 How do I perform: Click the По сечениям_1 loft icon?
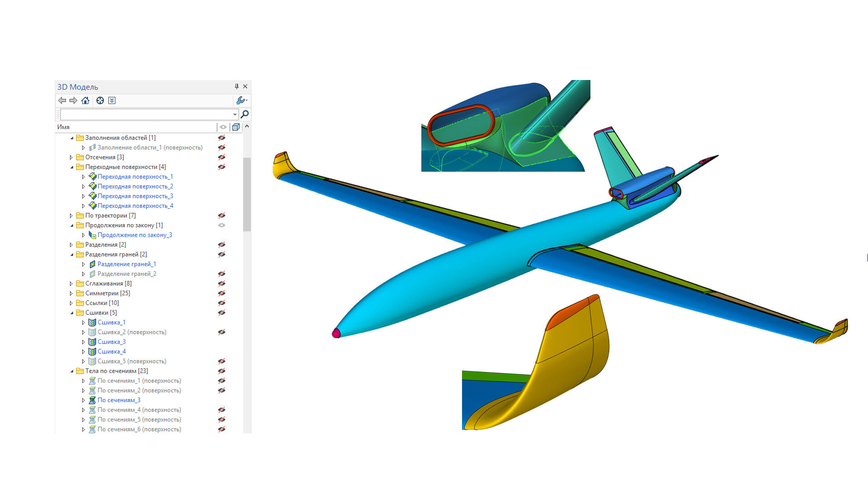click(92, 381)
